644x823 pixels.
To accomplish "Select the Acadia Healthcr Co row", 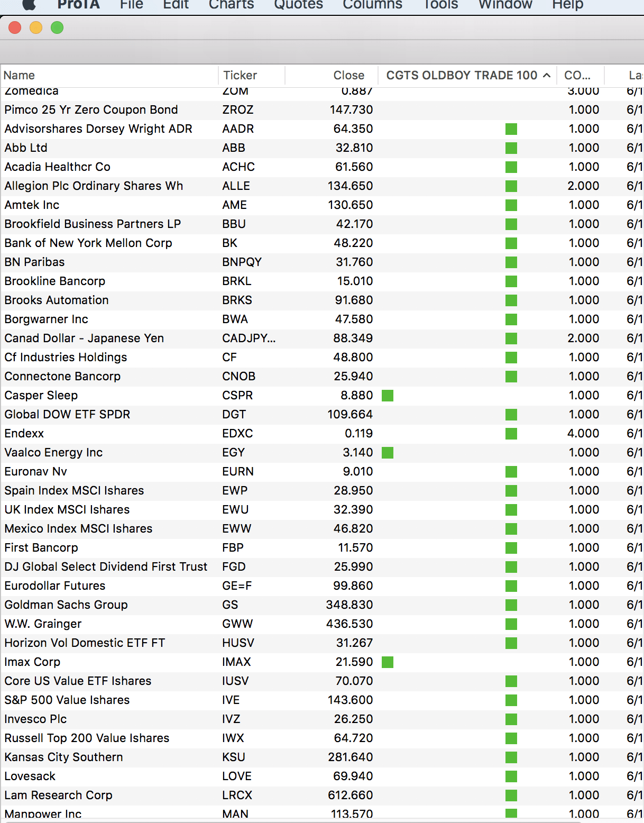I will coord(322,167).
